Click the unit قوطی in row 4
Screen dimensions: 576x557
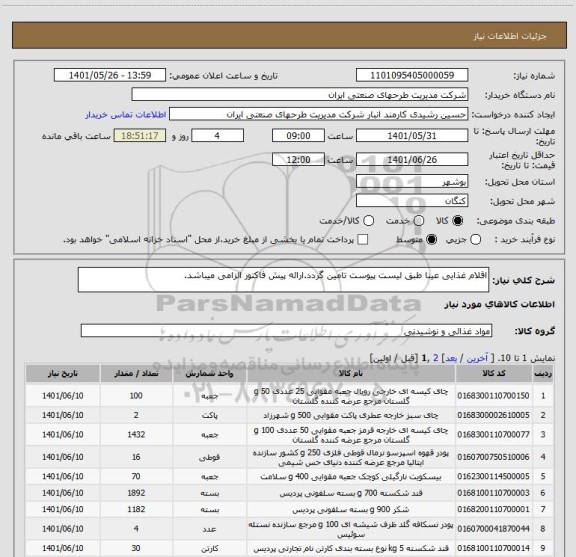(x=209, y=457)
